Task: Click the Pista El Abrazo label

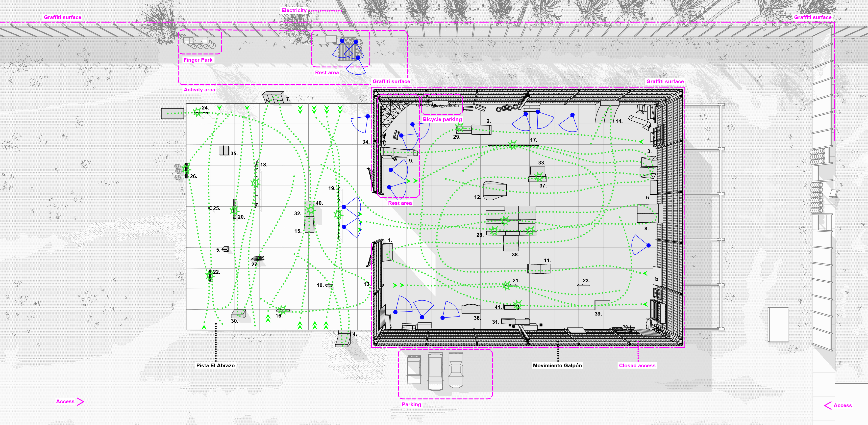Action: (215, 366)
